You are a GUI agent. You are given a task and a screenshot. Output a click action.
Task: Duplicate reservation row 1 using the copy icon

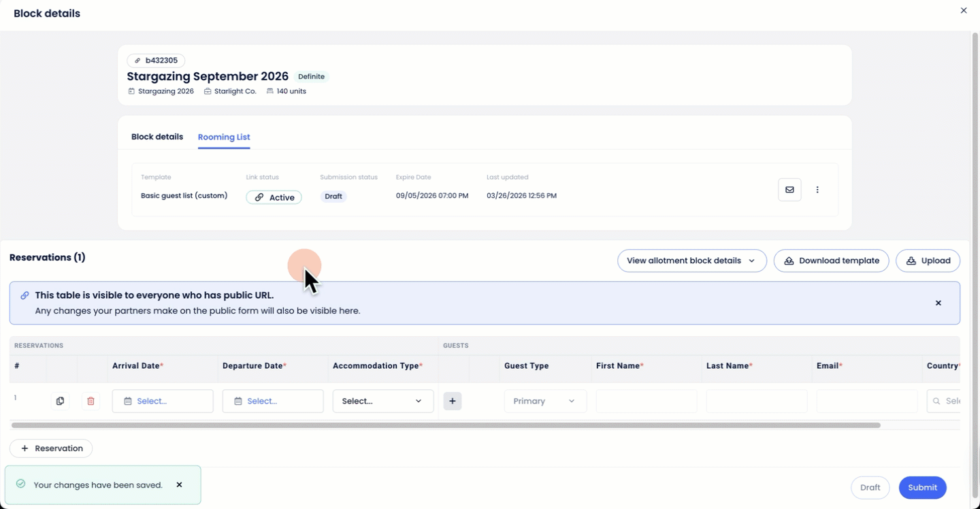pos(60,401)
